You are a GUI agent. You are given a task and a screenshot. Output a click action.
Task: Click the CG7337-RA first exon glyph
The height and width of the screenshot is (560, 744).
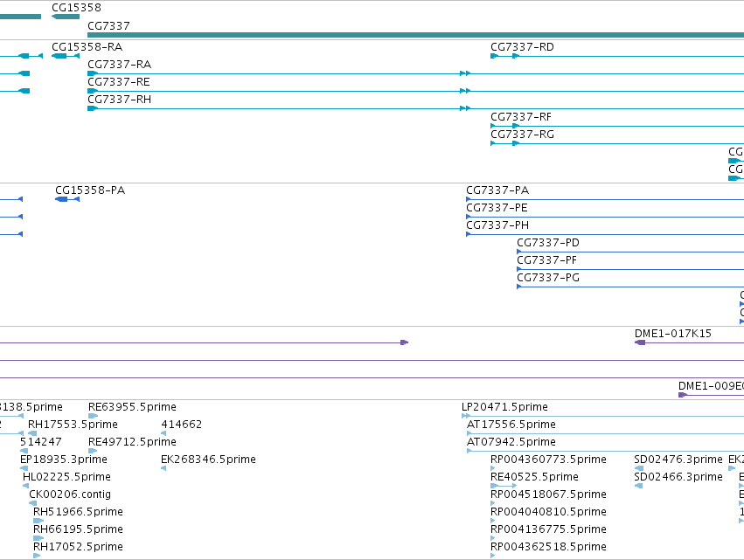93,73
